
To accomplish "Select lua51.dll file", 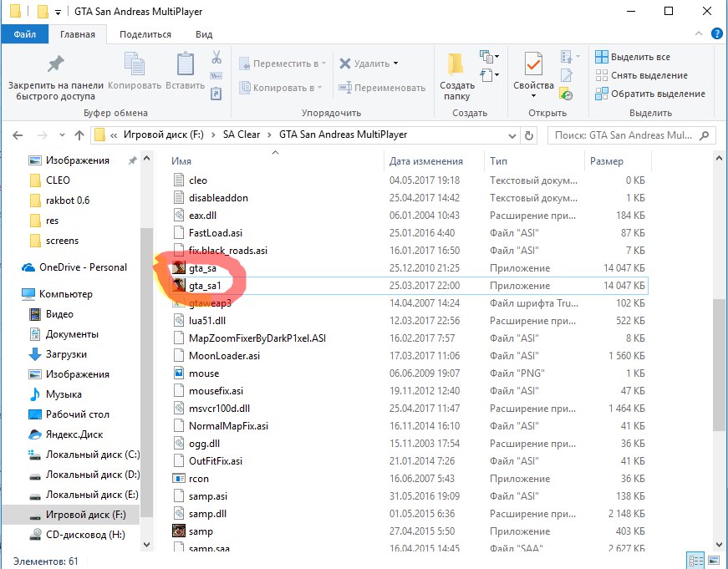I will tap(409, 321).
